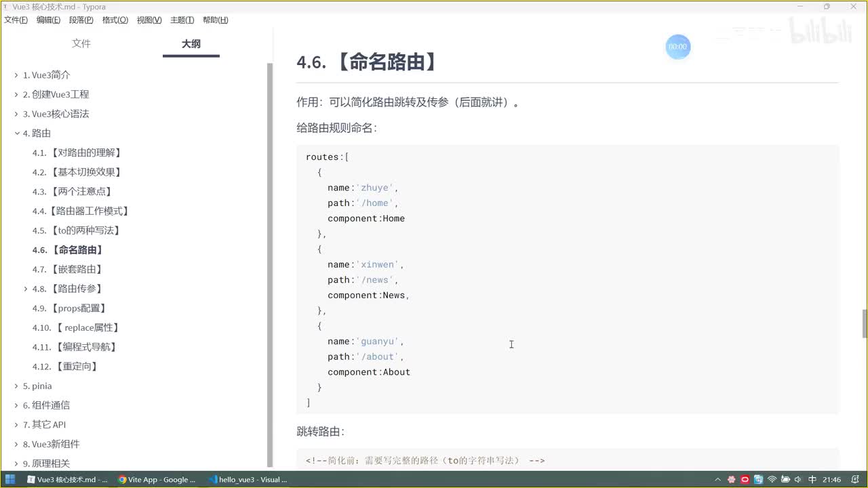Go to 4.7.【嵌套路由】 in outline
868x488 pixels.
(x=67, y=269)
